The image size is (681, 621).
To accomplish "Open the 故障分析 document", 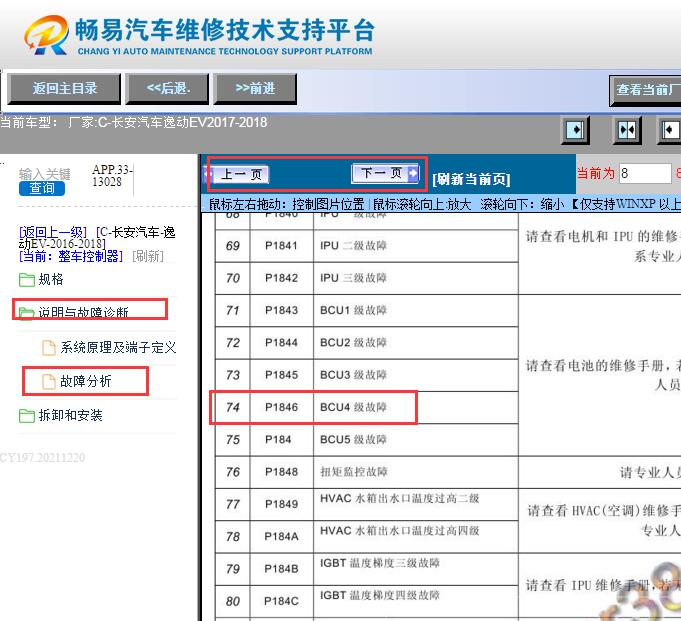I will (x=86, y=381).
